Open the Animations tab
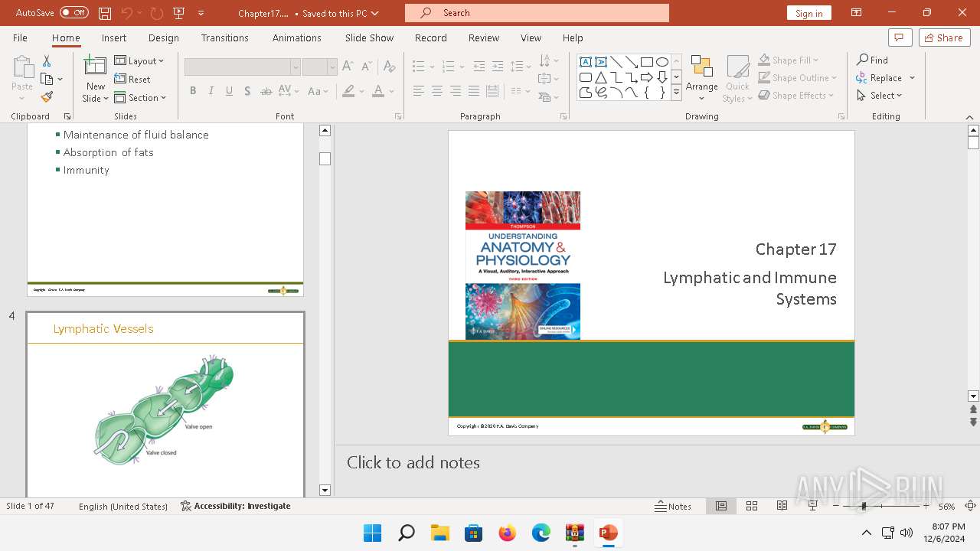Viewport: 980px width, 551px height. (297, 37)
